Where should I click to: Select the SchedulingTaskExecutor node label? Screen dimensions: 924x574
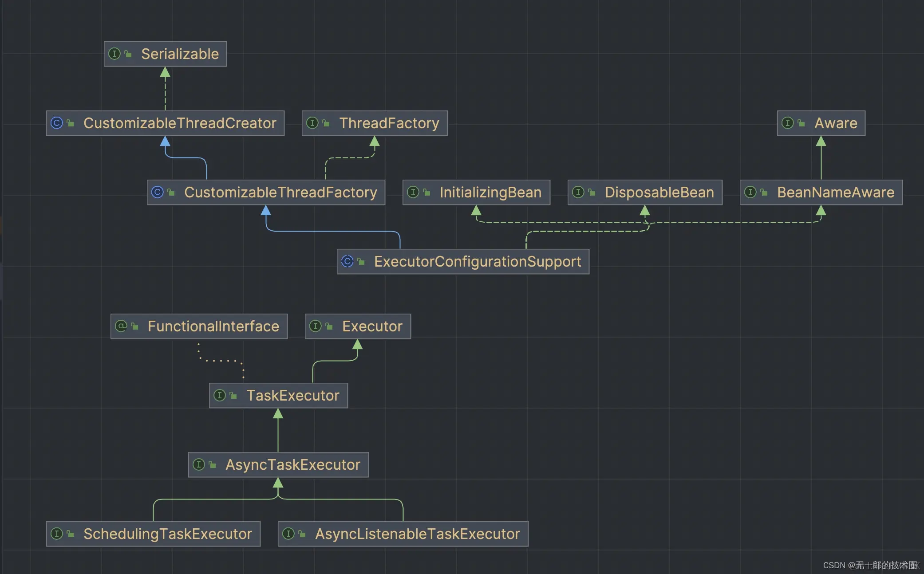click(167, 534)
